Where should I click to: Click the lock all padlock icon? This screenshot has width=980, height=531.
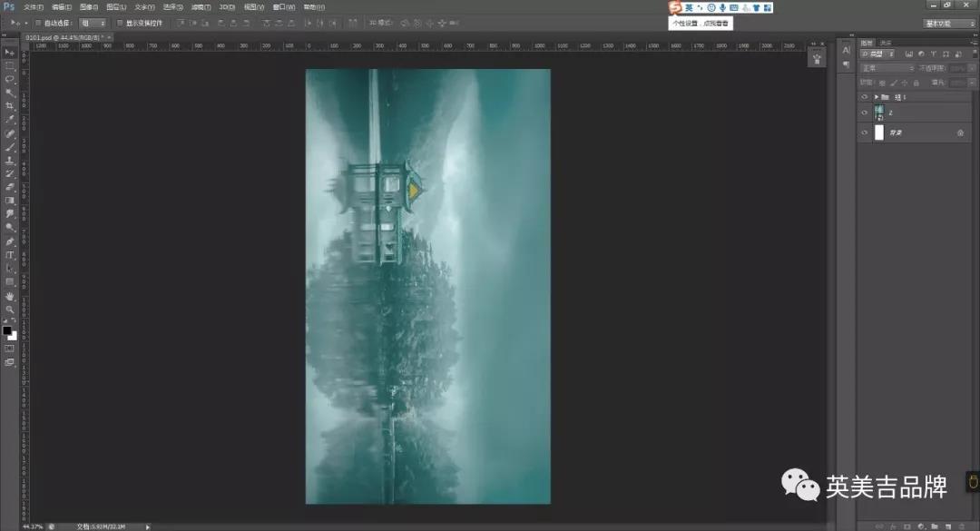(916, 83)
